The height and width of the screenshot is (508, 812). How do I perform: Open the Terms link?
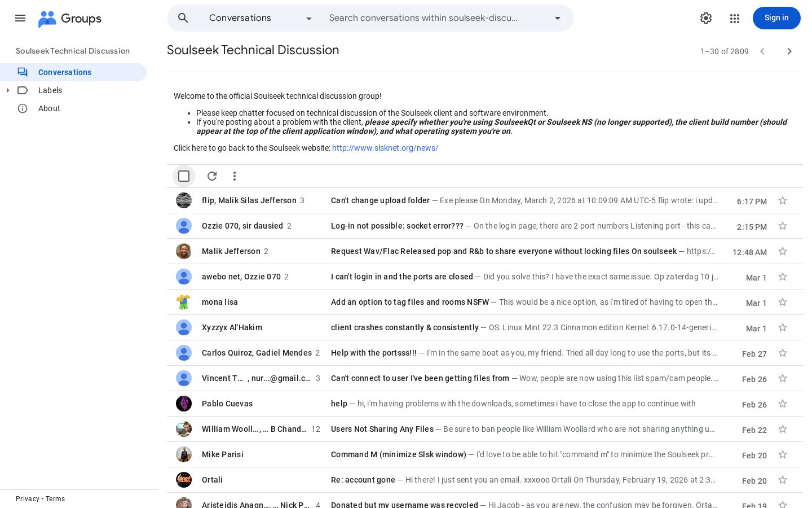pyautogui.click(x=55, y=499)
